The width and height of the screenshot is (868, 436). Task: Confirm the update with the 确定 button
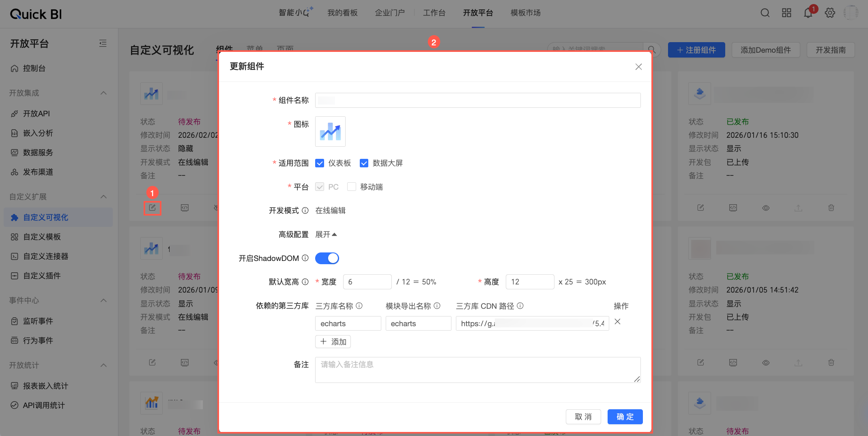pos(625,417)
